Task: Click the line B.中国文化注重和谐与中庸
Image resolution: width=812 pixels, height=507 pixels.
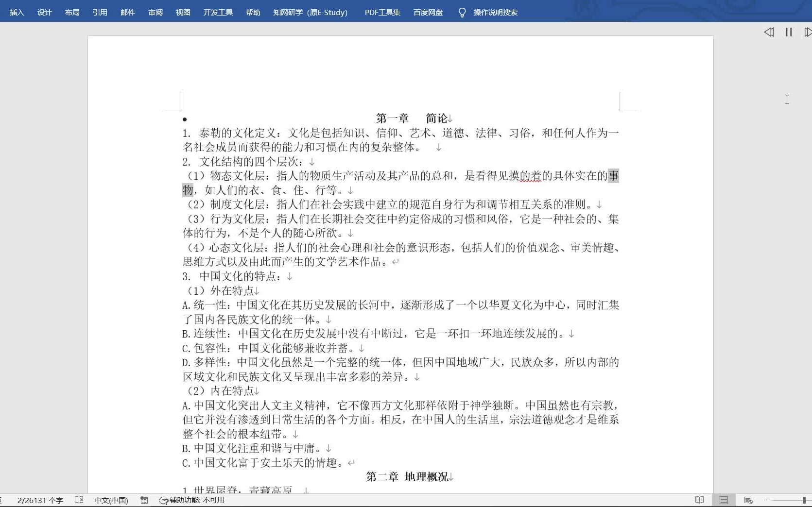Action: [253, 448]
